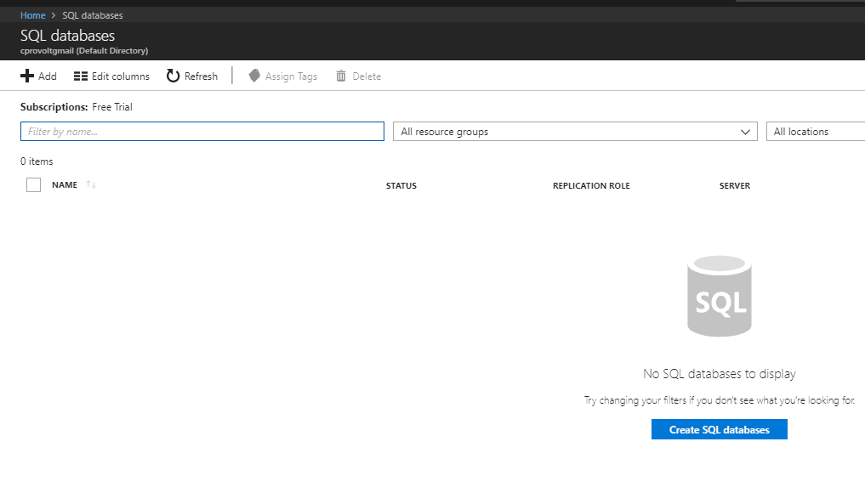This screenshot has width=865, height=504.
Task: Focus the Filter by name field
Action: pyautogui.click(x=202, y=131)
